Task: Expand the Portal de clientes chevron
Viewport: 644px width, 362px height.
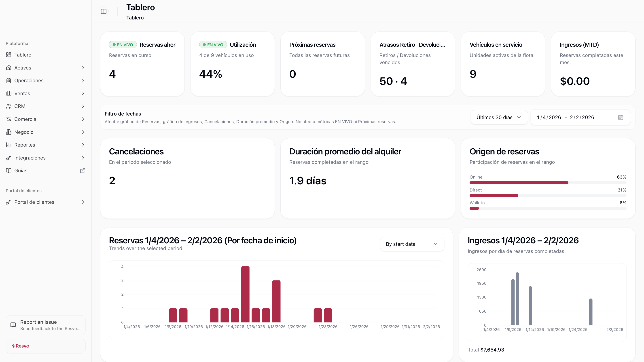Action: pos(83,202)
